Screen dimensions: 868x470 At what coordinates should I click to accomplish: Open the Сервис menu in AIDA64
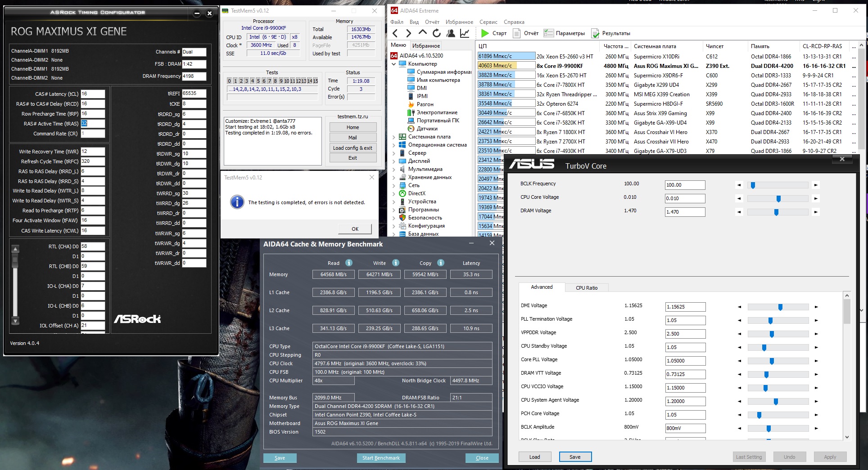tap(488, 22)
